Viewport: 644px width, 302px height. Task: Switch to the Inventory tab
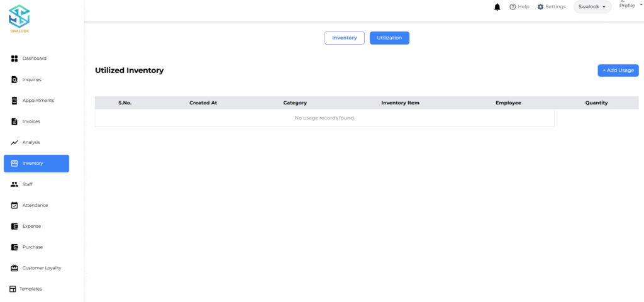point(345,38)
